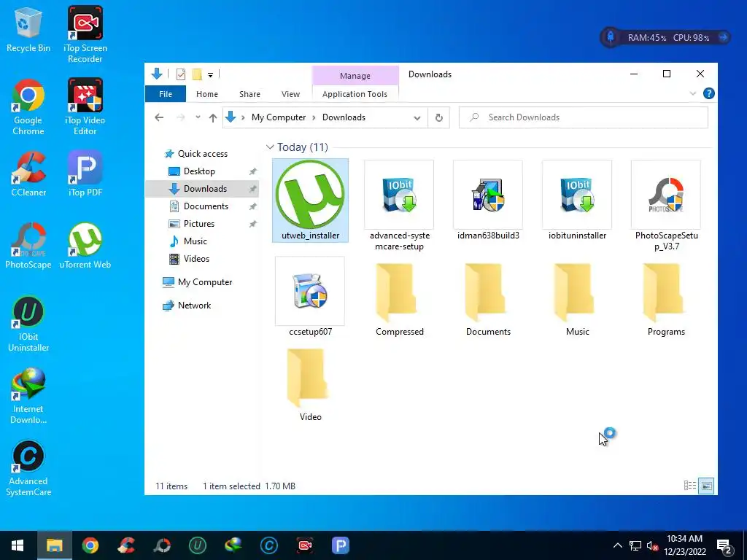Open Chrome from the taskbar
This screenshot has height=560, width=747.
90,545
